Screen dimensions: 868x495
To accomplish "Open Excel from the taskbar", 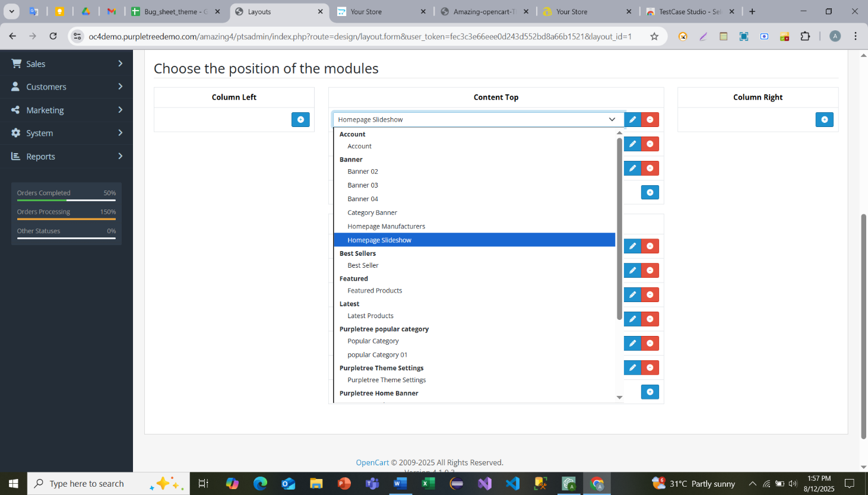I will point(428,483).
